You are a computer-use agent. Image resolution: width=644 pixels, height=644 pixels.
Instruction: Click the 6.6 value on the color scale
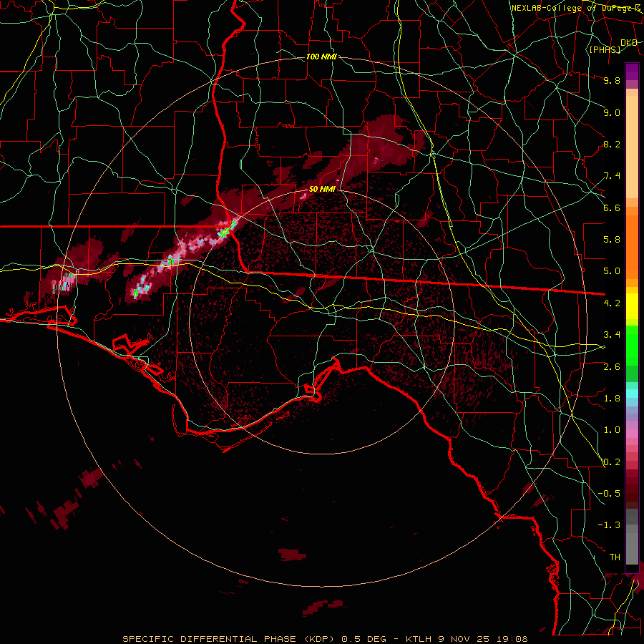coord(612,208)
